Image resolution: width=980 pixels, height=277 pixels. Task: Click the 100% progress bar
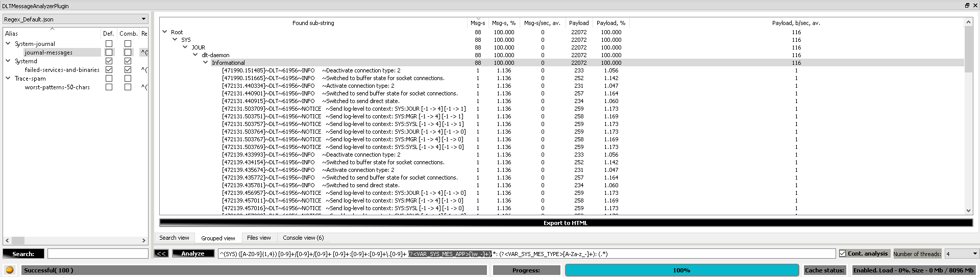coord(682,270)
